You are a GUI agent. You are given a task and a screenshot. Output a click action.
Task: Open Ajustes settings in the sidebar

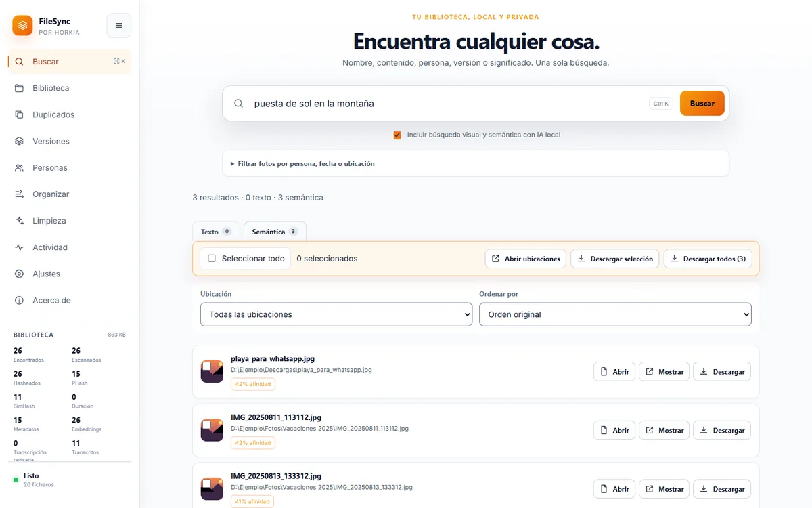click(70, 274)
